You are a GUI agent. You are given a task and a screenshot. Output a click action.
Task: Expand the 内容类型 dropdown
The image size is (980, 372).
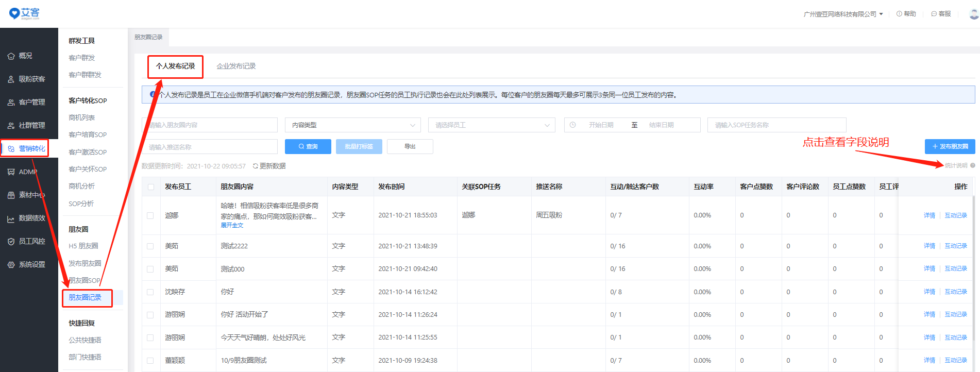point(353,125)
